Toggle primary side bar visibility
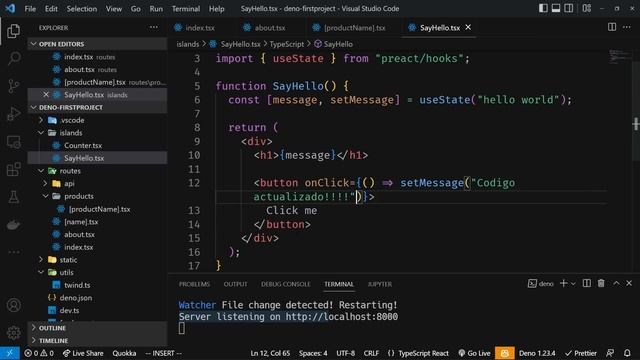 [543, 8]
